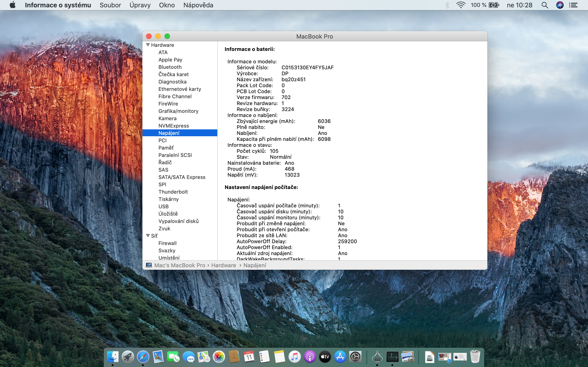Select Bluetooth in the Hardware list
Screen dimensions: 588x367
coord(170,67)
